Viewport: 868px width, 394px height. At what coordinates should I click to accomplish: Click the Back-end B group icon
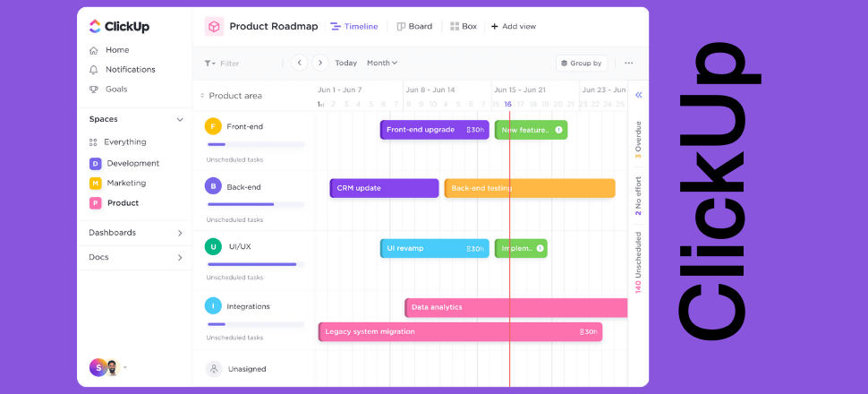pyautogui.click(x=213, y=186)
